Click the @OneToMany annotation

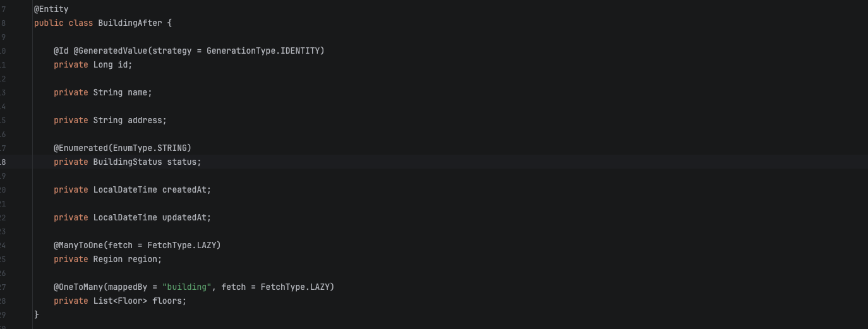click(78, 287)
